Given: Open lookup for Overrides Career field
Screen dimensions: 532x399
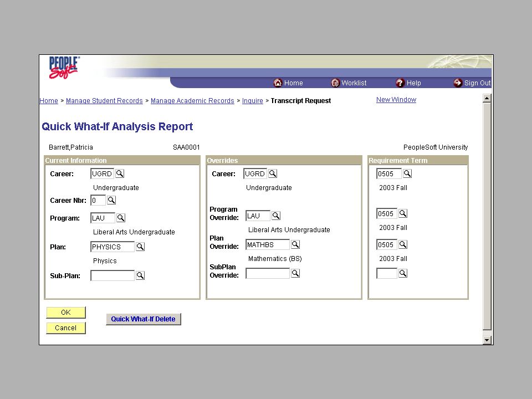Looking at the screenshot, I should [x=273, y=173].
